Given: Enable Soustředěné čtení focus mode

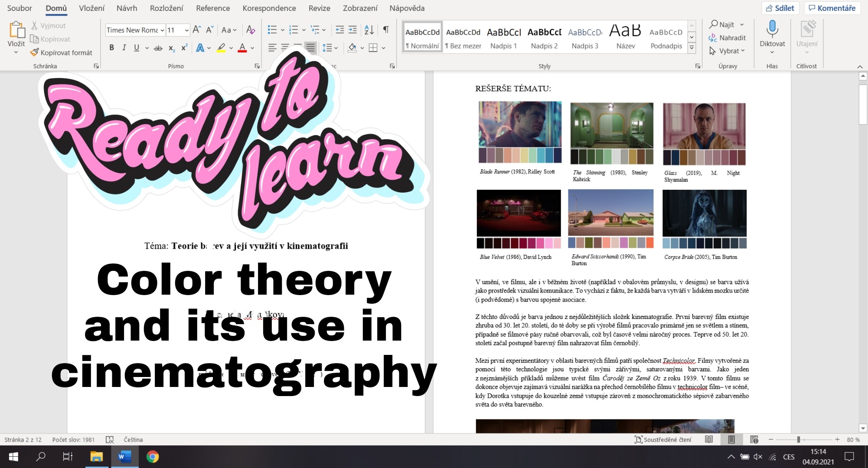Looking at the screenshot, I should click(663, 439).
